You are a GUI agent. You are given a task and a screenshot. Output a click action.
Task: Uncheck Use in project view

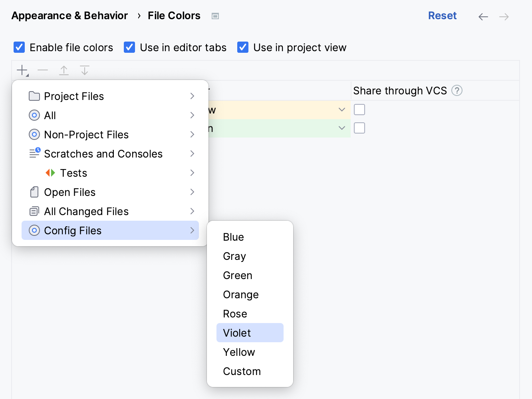[x=243, y=47]
